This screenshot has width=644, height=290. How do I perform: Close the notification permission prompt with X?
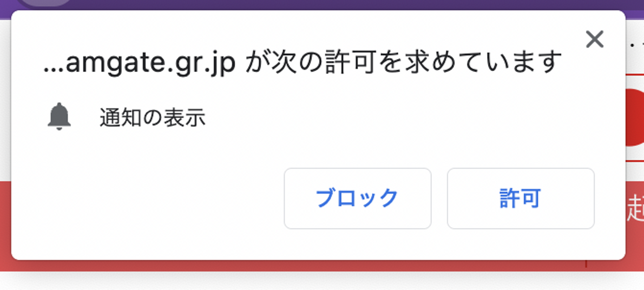click(594, 39)
